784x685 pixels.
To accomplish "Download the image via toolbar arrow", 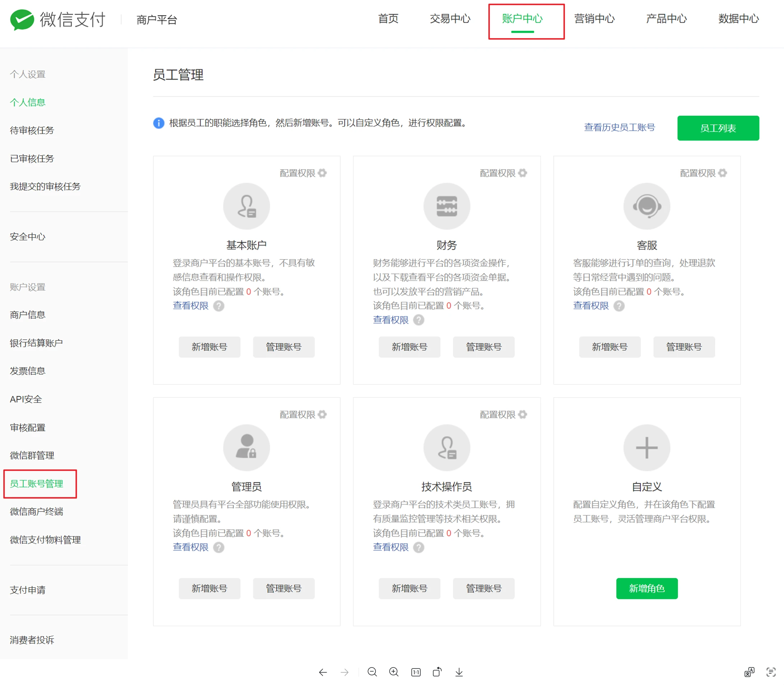I will point(459,672).
